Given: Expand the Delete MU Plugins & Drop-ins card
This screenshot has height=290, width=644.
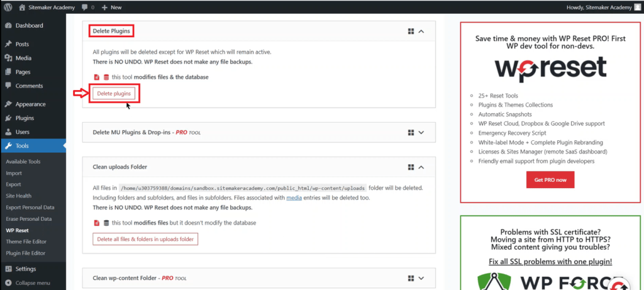Looking at the screenshot, I should pyautogui.click(x=421, y=132).
